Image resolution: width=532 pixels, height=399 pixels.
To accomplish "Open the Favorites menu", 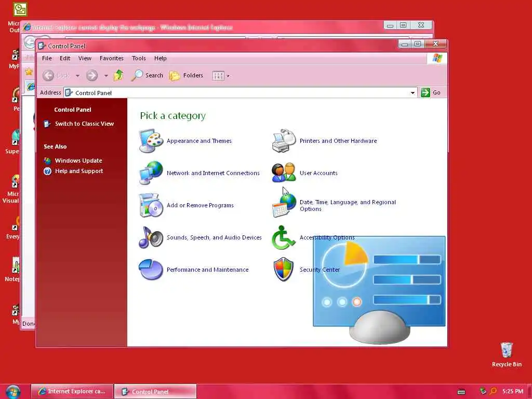I will click(112, 58).
